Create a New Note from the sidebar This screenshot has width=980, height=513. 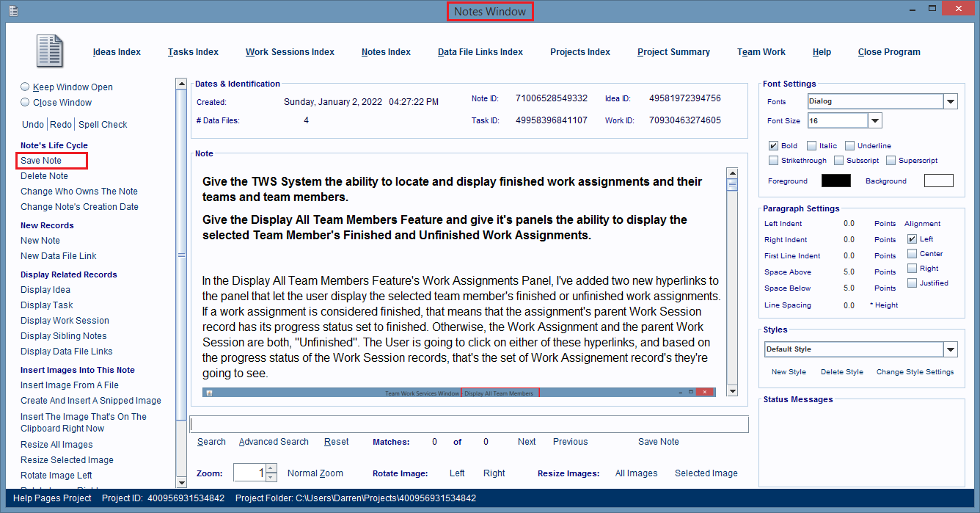pyautogui.click(x=40, y=241)
